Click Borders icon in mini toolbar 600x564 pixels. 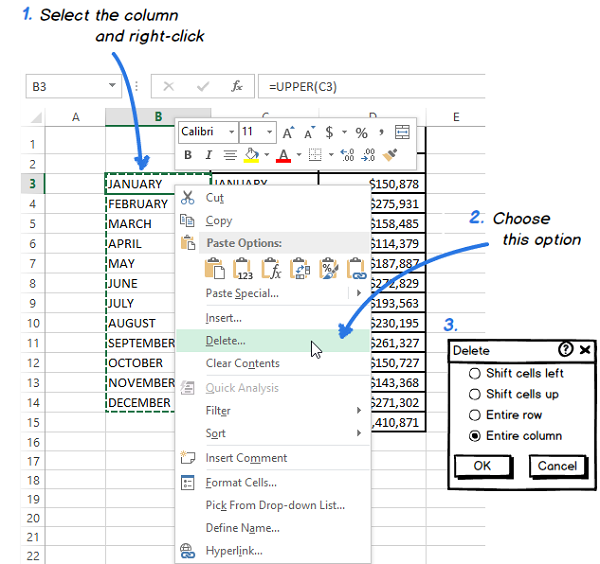click(315, 155)
